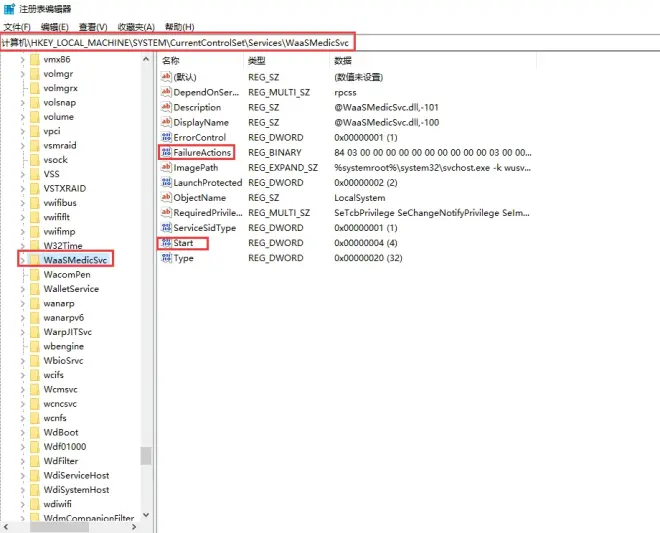Click the Type DWORD value icon

[x=166, y=258]
